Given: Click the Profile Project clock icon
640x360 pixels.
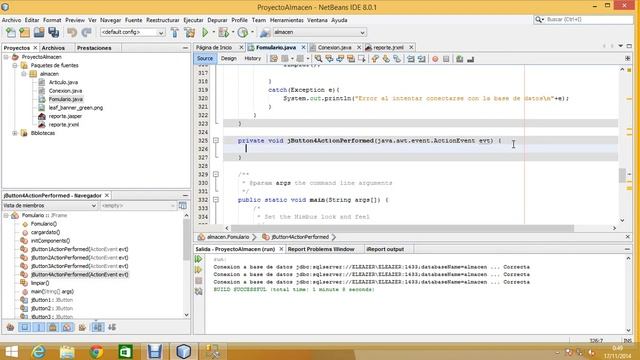Looking at the screenshot, I should point(243,32).
